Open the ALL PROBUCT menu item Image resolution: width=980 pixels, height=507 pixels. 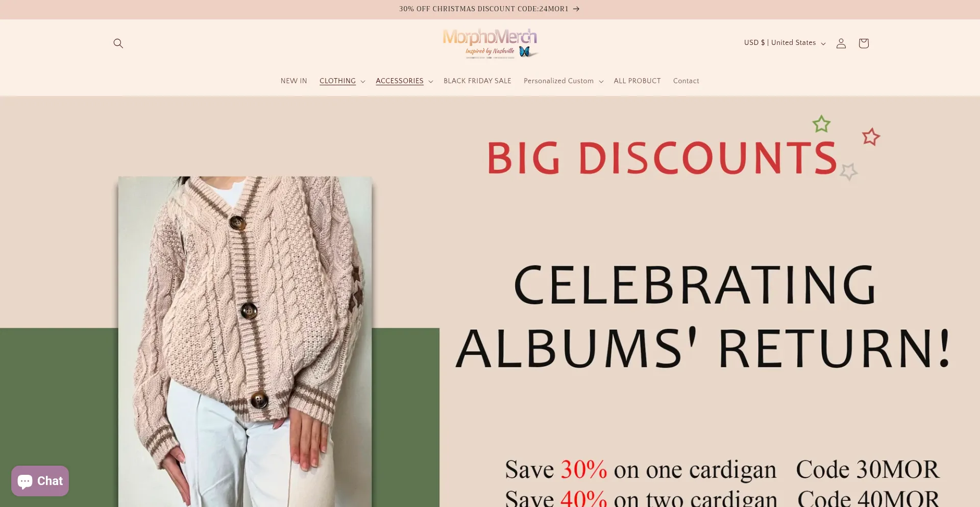pyautogui.click(x=637, y=81)
